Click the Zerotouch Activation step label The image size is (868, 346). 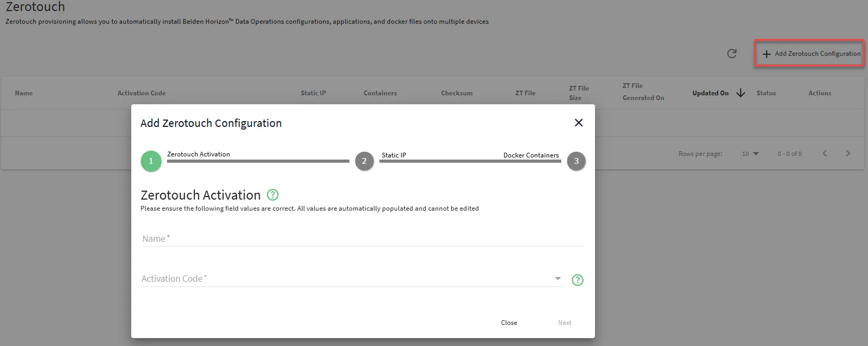point(199,154)
